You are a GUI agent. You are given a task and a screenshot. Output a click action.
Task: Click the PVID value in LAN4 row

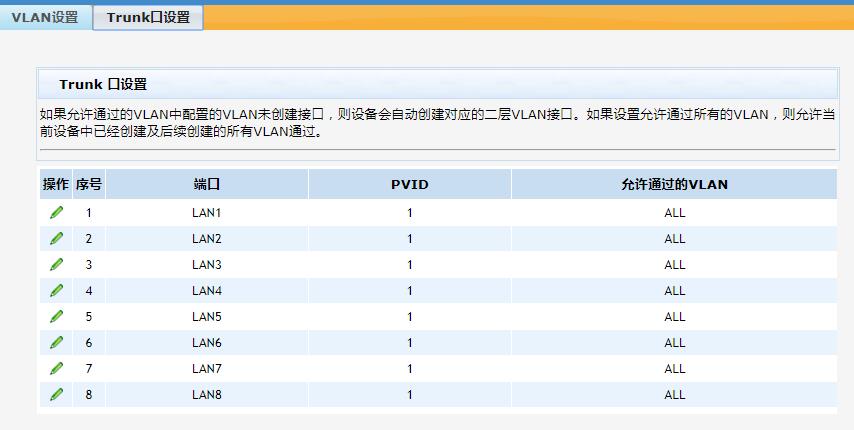(410, 291)
